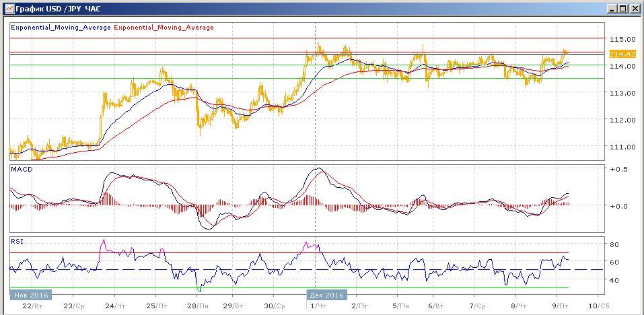Click the blue Exponential_Moving_Average legend label
This screenshot has width=644, height=315.
(61, 28)
